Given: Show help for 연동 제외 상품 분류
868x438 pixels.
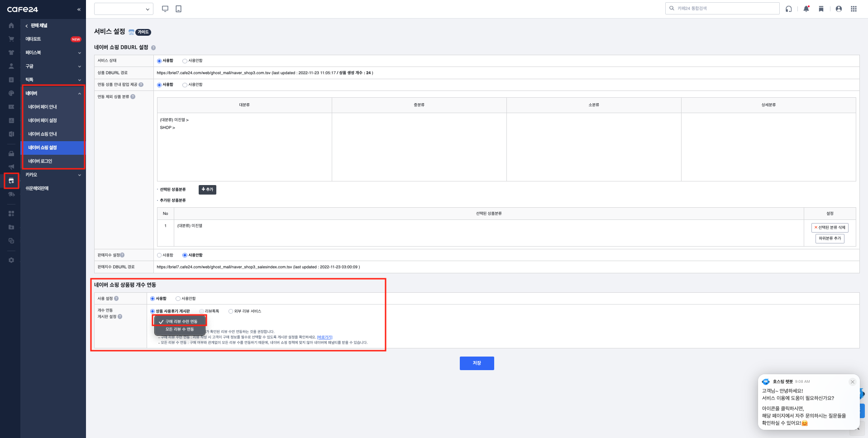Looking at the screenshot, I should (x=133, y=97).
